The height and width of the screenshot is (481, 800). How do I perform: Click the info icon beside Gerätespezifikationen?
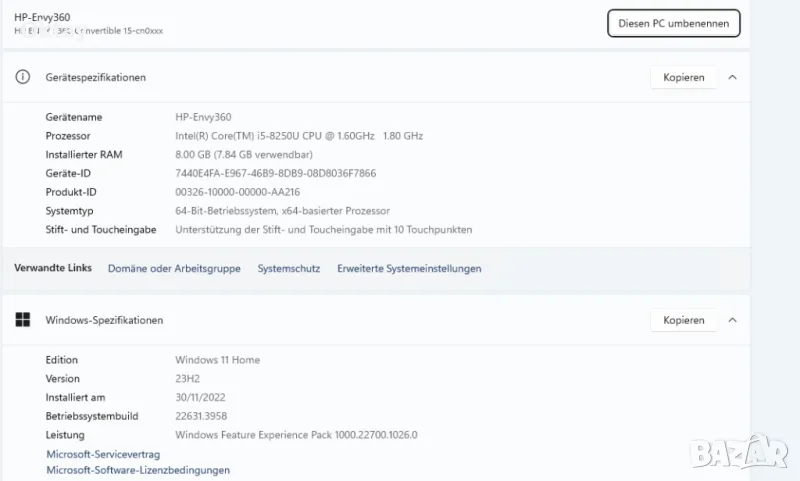coord(22,77)
